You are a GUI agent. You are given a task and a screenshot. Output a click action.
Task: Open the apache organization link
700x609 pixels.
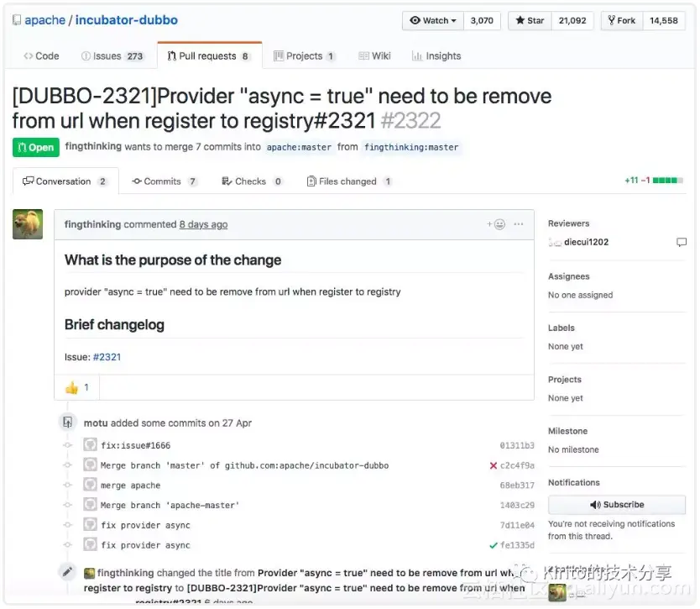tap(44, 20)
